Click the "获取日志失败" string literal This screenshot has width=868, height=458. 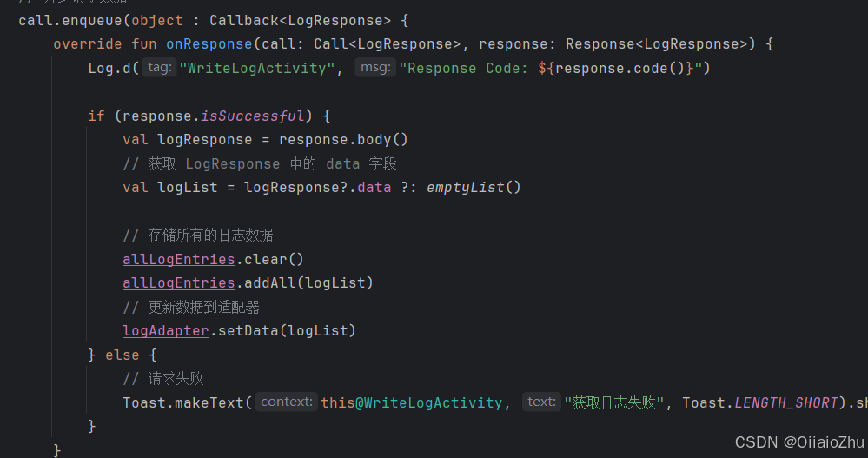(614, 402)
